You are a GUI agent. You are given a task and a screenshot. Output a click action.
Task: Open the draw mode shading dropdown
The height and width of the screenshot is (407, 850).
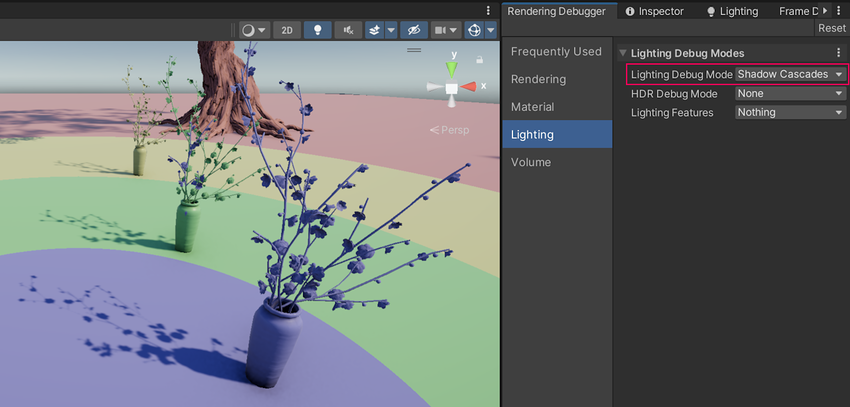tap(254, 30)
